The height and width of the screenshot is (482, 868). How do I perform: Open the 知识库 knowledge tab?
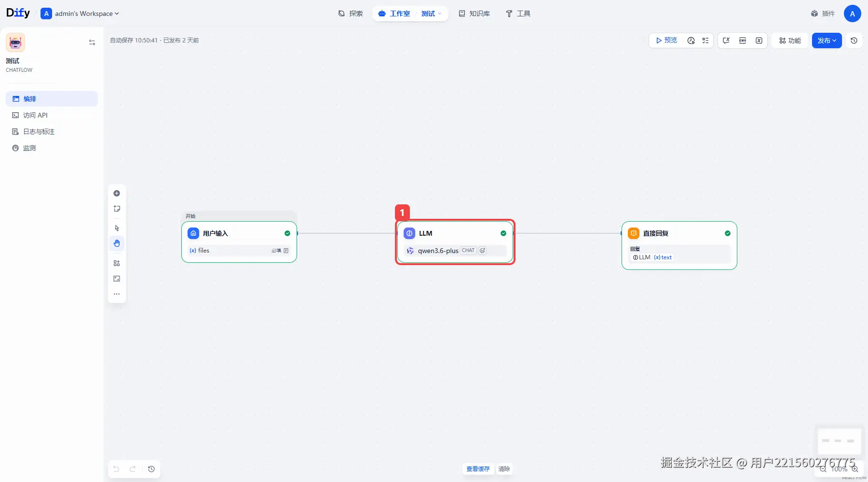[474, 13]
